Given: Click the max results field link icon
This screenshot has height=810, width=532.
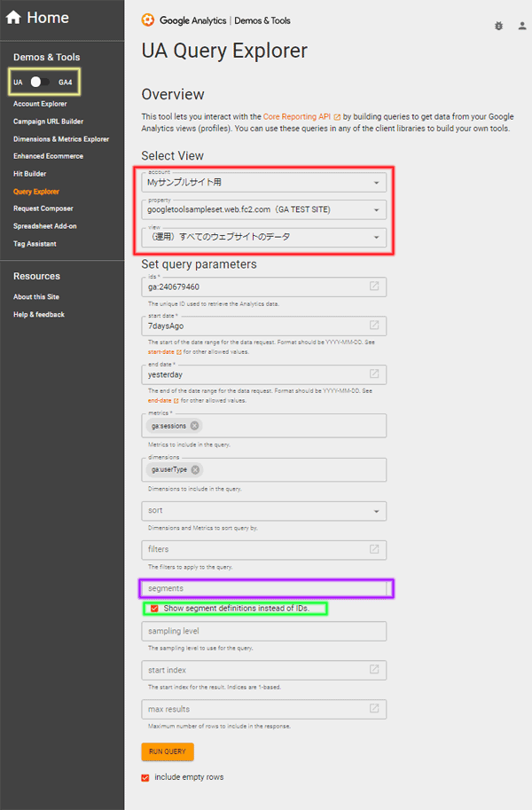Looking at the screenshot, I should (x=374, y=708).
